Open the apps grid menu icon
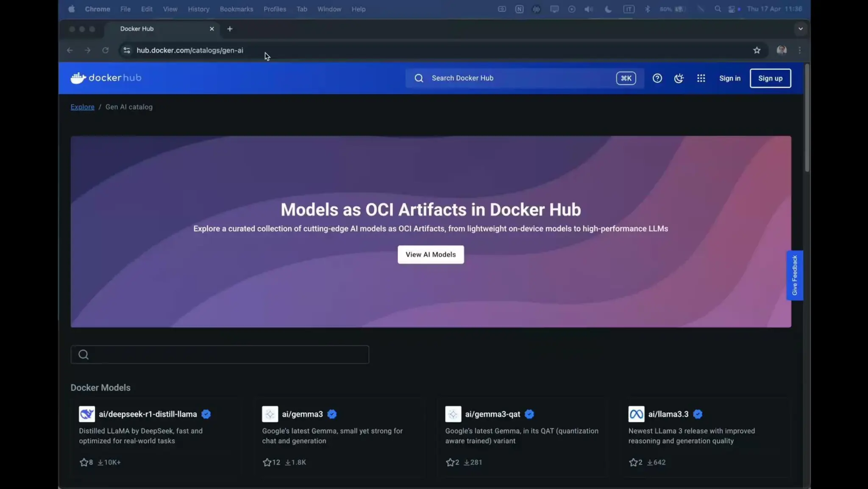868x489 pixels. [701, 78]
